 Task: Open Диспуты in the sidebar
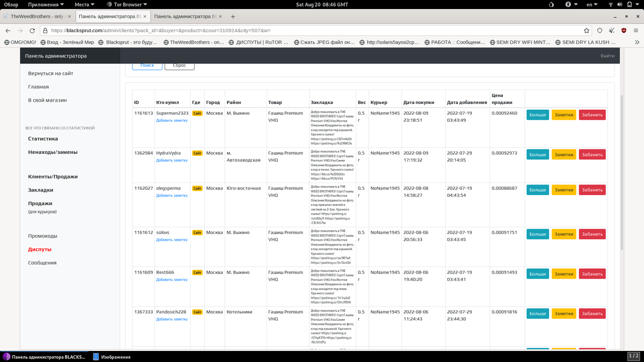tap(40, 249)
